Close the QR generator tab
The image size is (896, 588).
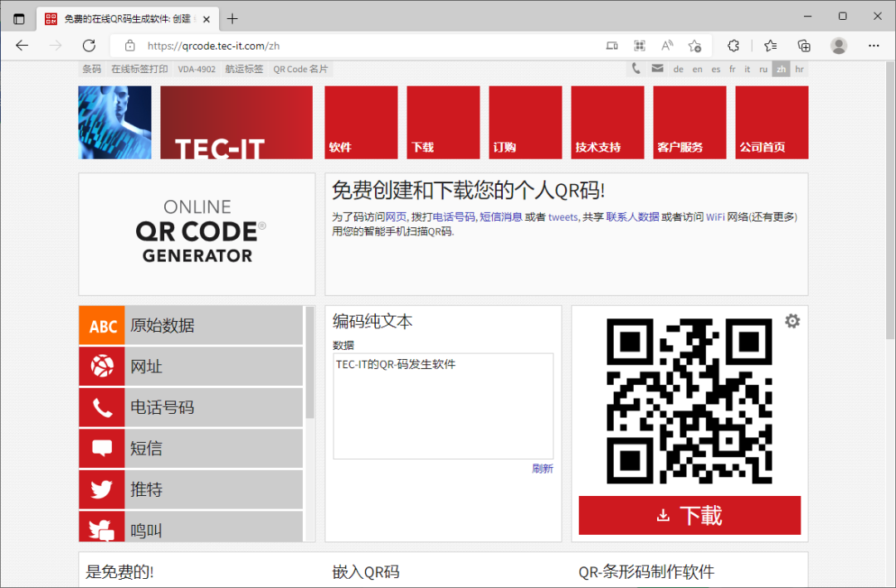(x=207, y=19)
